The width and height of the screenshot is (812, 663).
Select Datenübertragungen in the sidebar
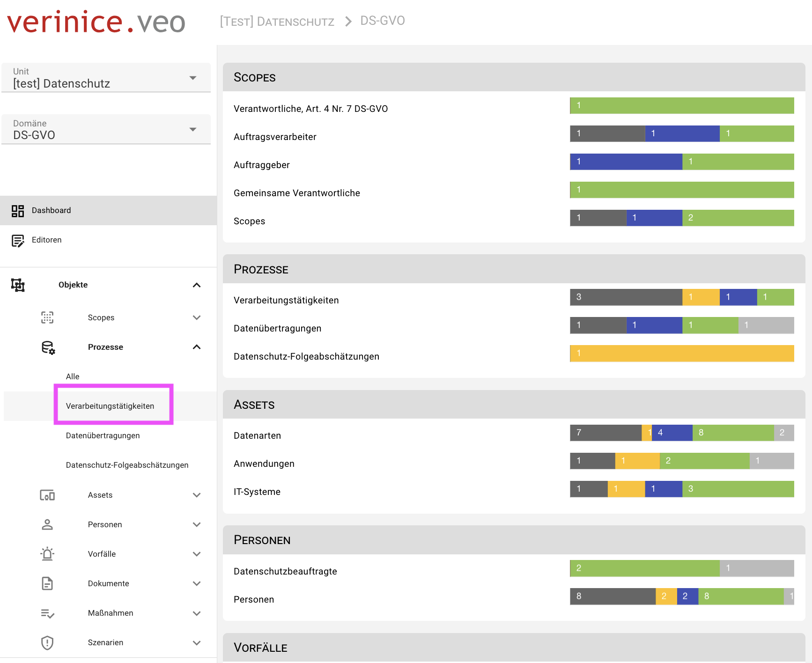pyautogui.click(x=103, y=435)
